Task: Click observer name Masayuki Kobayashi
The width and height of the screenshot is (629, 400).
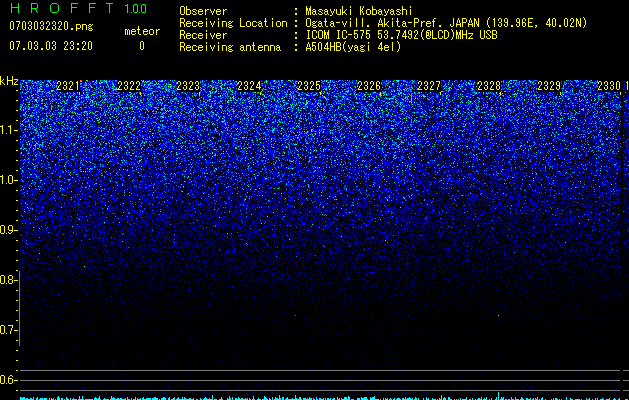Action: [x=359, y=11]
